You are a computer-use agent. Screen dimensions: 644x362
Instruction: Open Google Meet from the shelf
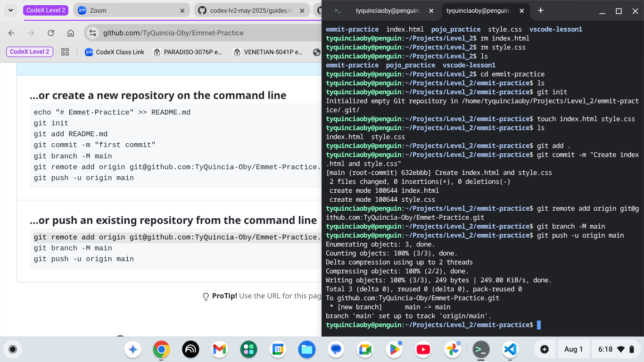365,349
